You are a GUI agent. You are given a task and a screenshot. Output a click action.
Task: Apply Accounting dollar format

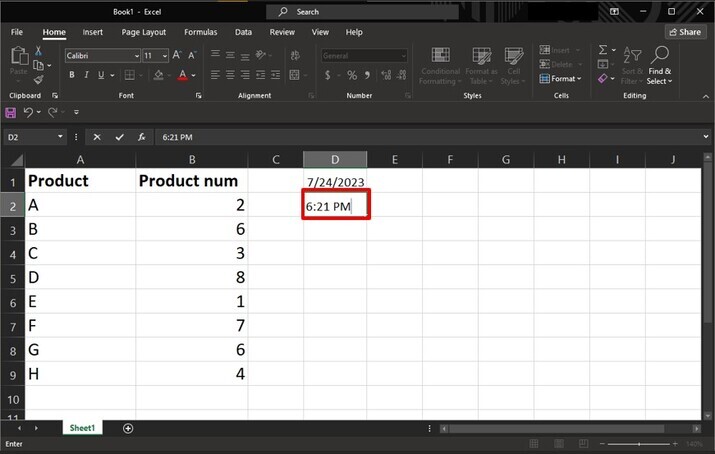point(327,75)
